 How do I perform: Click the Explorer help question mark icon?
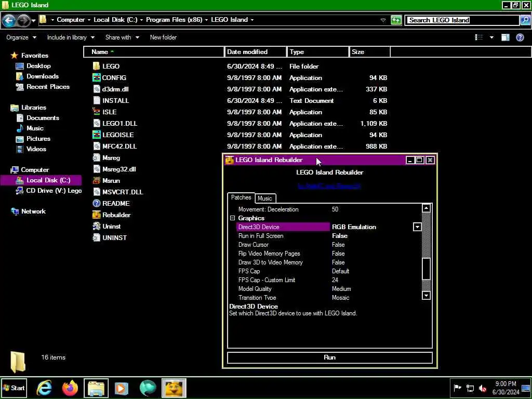[520, 37]
